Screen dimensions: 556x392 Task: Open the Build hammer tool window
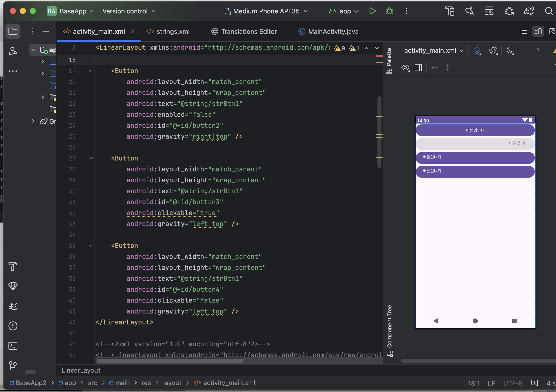click(13, 266)
